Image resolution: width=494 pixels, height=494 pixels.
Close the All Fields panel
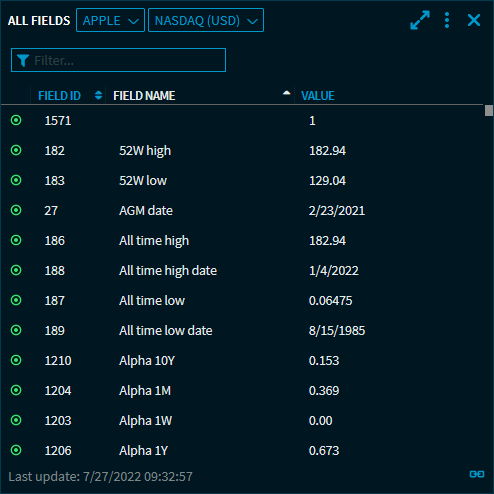(474, 20)
